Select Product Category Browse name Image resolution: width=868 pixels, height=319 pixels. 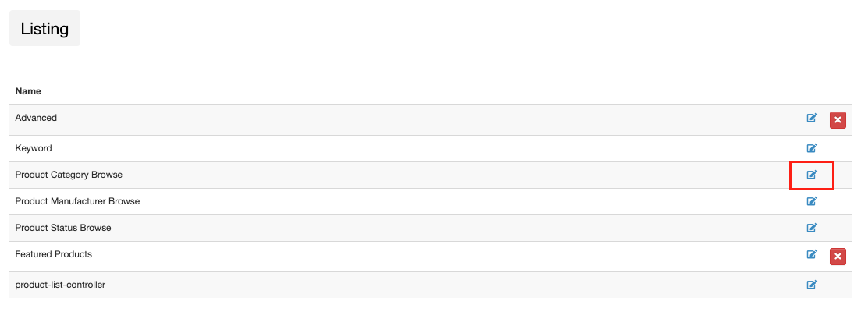69,175
